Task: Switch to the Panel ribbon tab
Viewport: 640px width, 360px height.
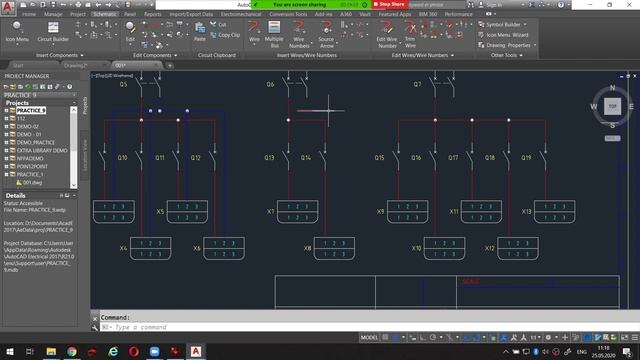Action: pos(130,14)
